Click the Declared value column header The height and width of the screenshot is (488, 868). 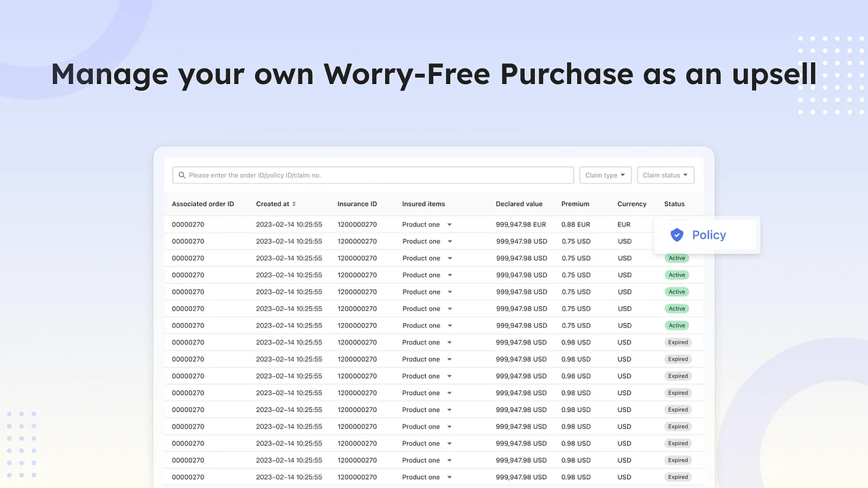(x=519, y=204)
